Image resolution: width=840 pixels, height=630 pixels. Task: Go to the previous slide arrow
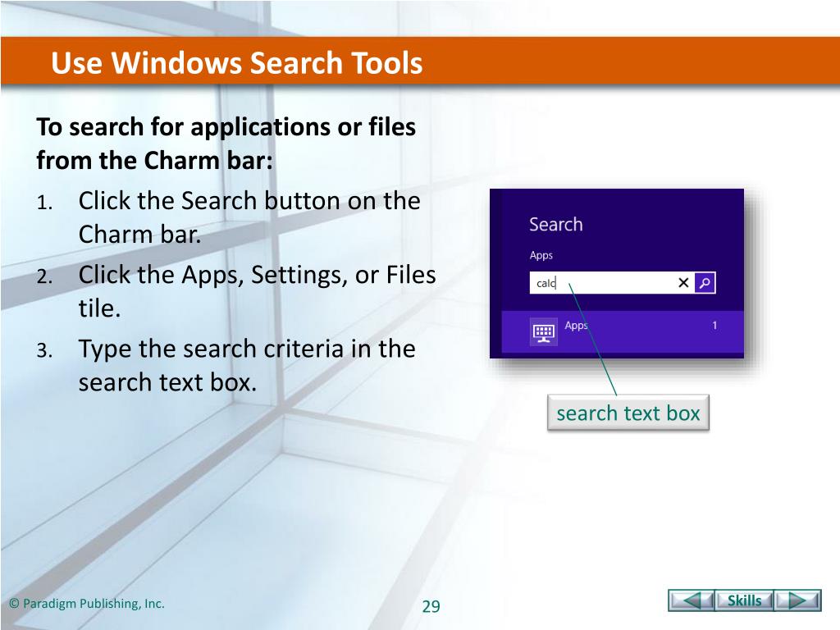(x=691, y=600)
